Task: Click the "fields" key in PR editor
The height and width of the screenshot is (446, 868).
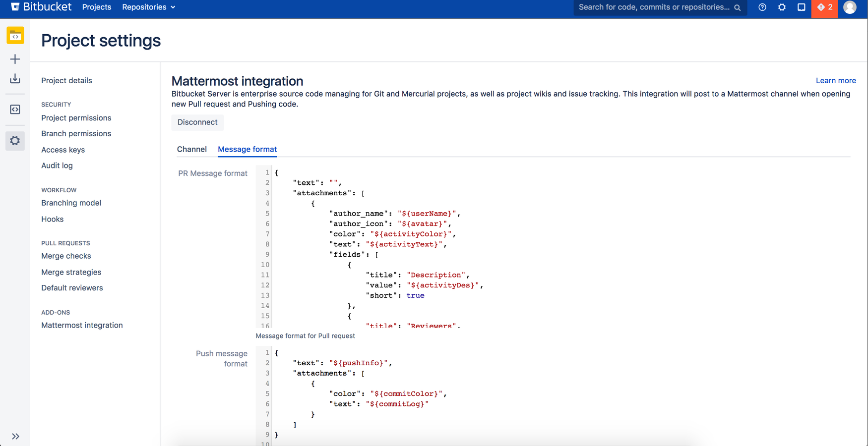Action: (347, 255)
